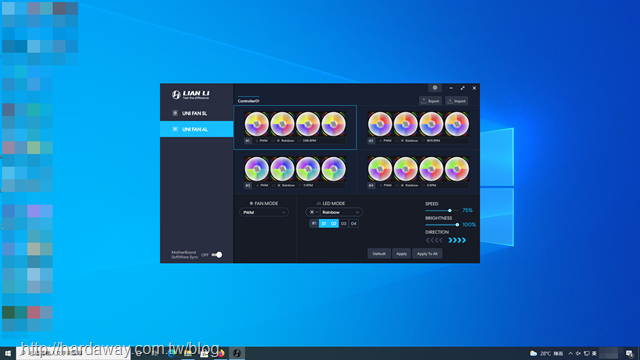The height and width of the screenshot is (360, 640).
Task: Select second fan in group #1
Action: pos(282,124)
